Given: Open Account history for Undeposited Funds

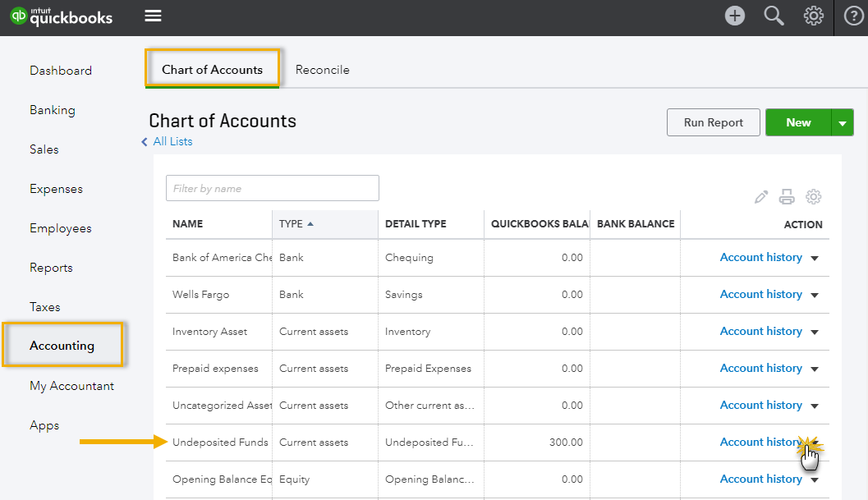Looking at the screenshot, I should click(x=760, y=442).
